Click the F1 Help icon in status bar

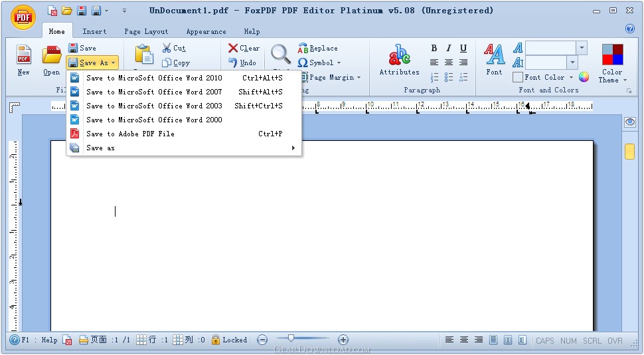click(15, 340)
